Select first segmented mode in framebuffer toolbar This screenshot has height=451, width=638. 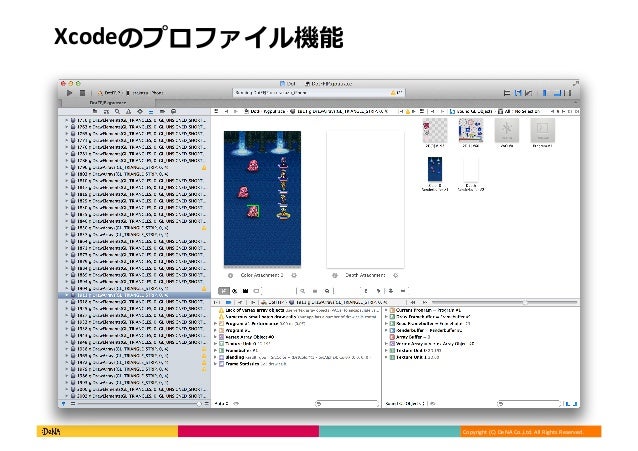pos(223,291)
